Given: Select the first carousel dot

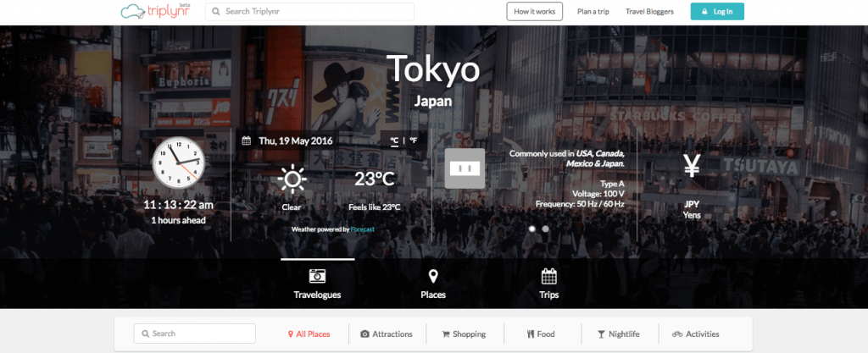Looking at the screenshot, I should click(532, 229).
